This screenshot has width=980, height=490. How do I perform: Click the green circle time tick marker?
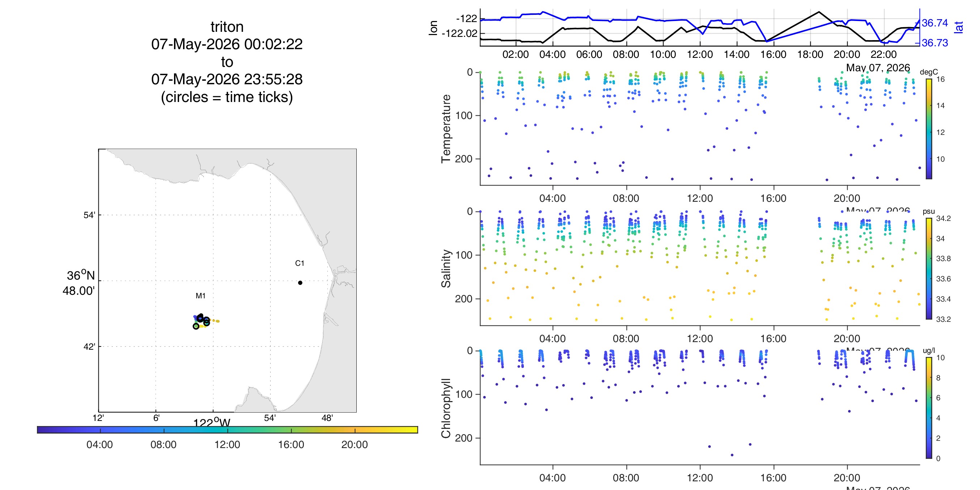[196, 326]
